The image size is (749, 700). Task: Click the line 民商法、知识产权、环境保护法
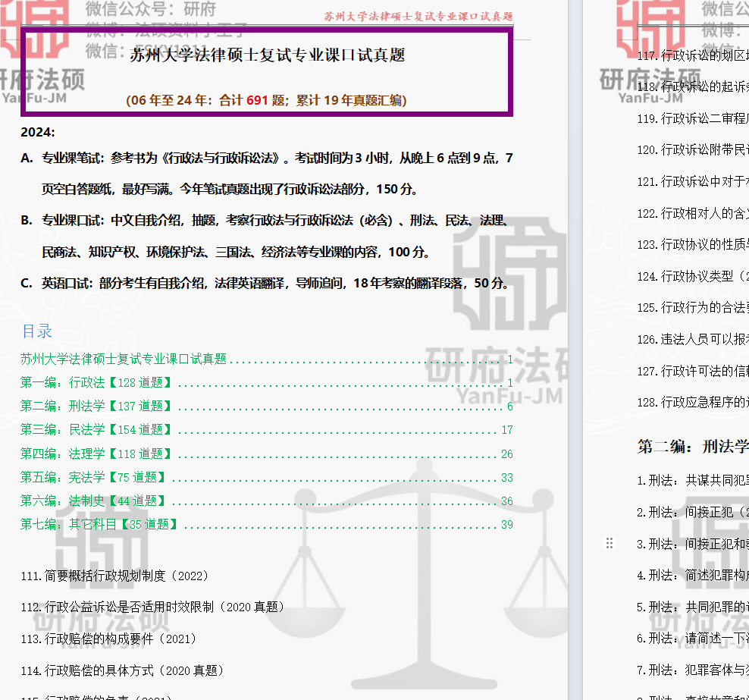tap(236, 252)
